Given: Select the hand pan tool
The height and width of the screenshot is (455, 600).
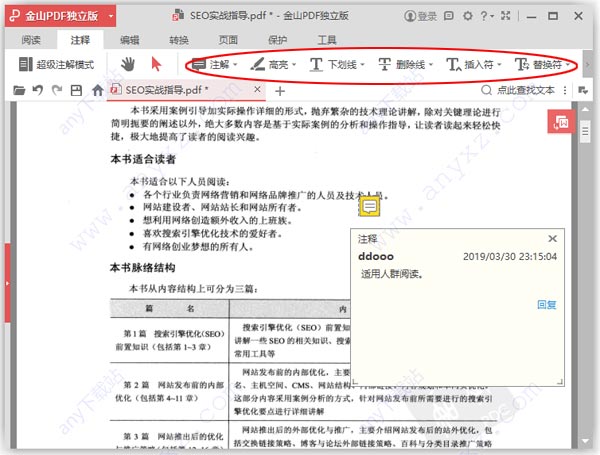Looking at the screenshot, I should (x=128, y=64).
